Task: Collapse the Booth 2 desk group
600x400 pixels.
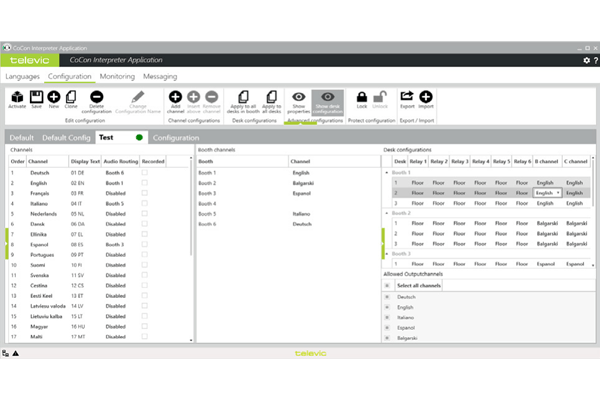Action: click(x=386, y=213)
